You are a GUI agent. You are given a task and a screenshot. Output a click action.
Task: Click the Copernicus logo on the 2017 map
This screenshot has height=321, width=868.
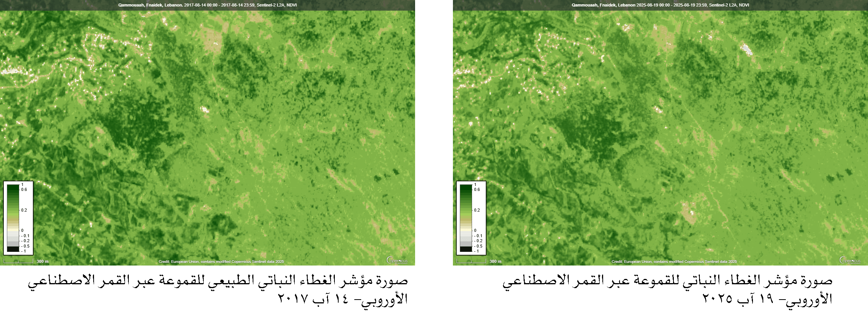click(397, 260)
